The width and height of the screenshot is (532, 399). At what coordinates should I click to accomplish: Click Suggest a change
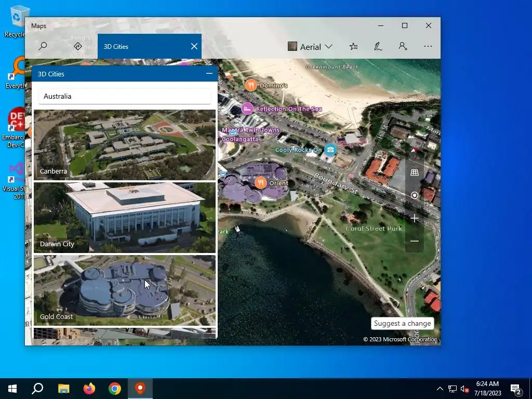tap(403, 323)
